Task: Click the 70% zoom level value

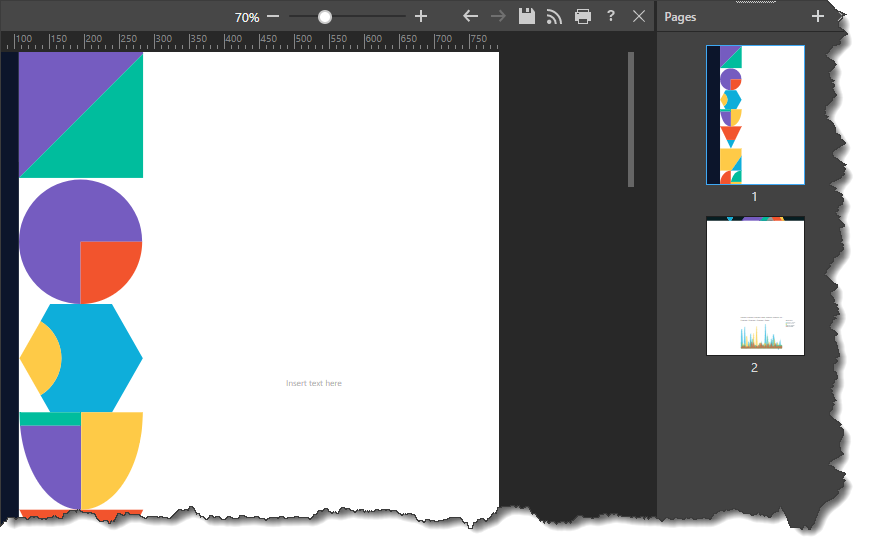Action: click(247, 17)
